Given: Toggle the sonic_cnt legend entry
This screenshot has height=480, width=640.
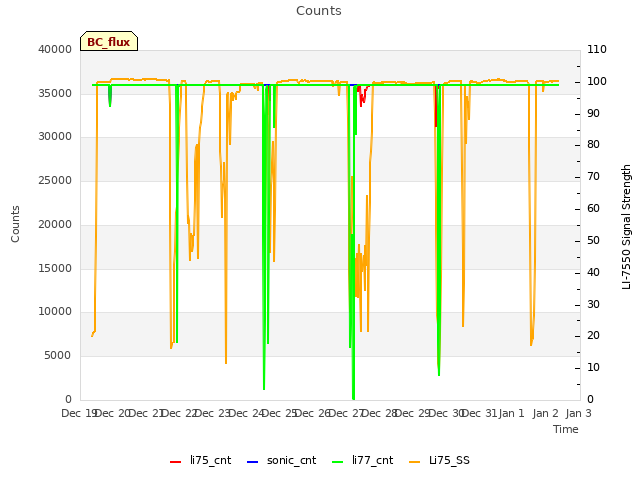Looking at the screenshot, I should pos(282,460).
